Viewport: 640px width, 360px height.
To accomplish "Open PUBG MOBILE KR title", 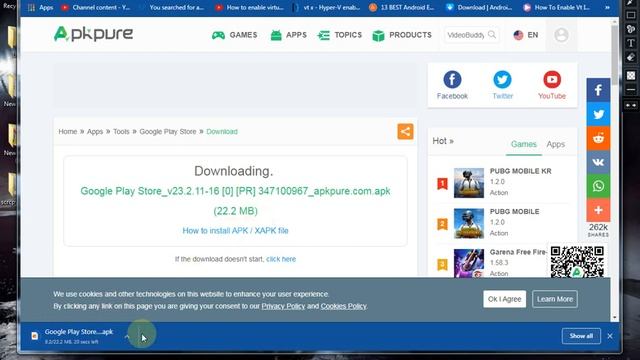I will (x=520, y=171).
